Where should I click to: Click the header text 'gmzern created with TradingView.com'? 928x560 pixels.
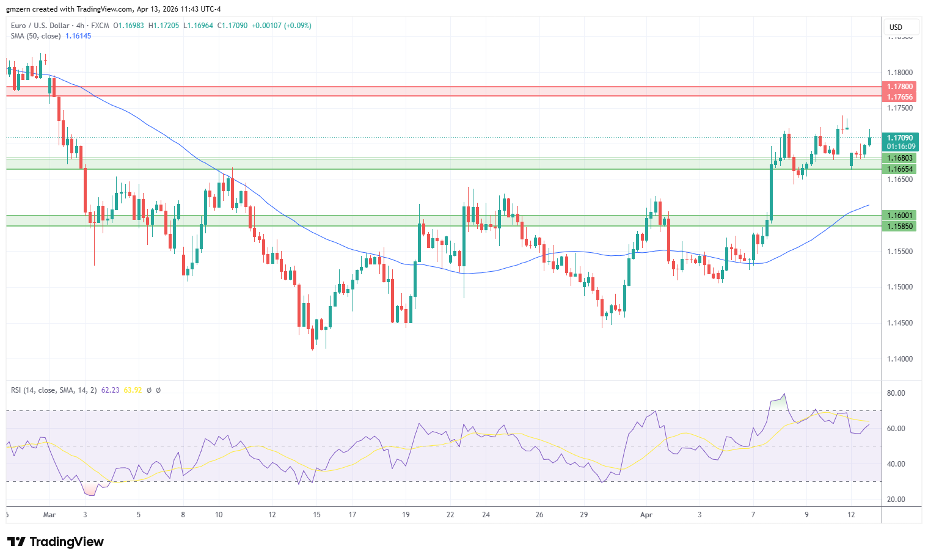tap(69, 9)
